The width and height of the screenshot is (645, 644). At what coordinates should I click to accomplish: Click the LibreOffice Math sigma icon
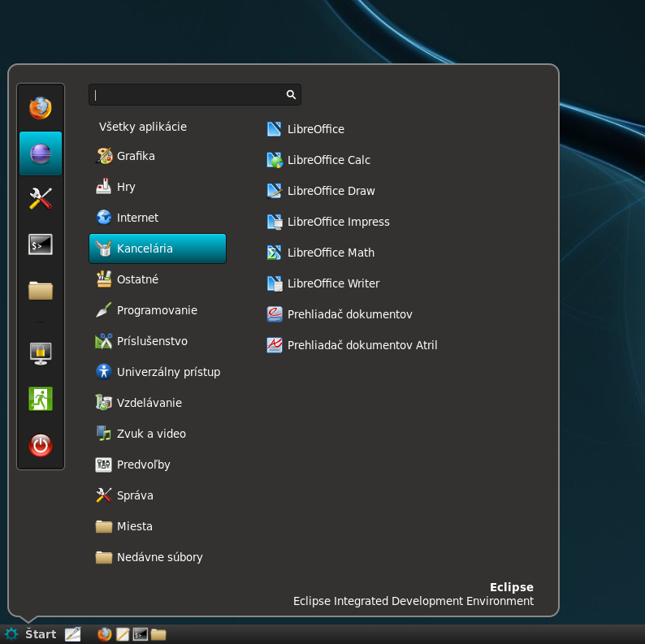(x=275, y=253)
